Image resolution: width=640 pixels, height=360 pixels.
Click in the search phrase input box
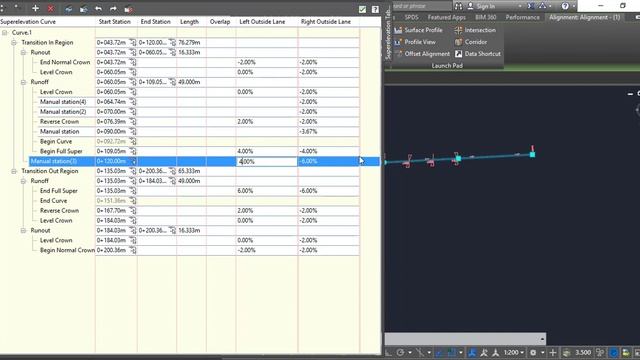click(422, 6)
